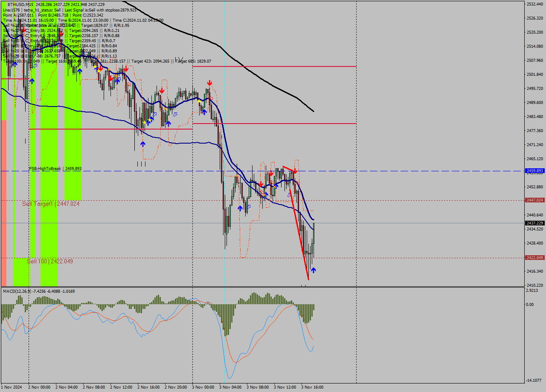This screenshot has height=392, width=546.
Task: Click the upper red horizontal level near 2505
Action: (x=274, y=66)
